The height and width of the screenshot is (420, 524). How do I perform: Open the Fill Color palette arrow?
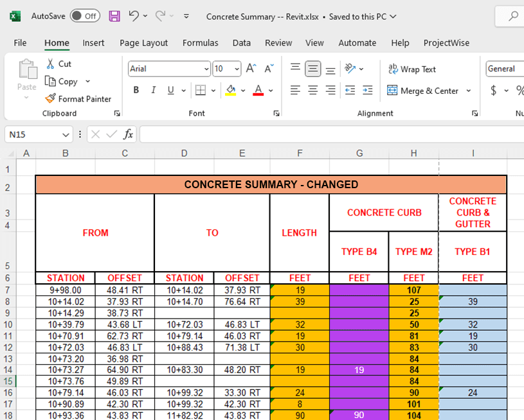243,91
